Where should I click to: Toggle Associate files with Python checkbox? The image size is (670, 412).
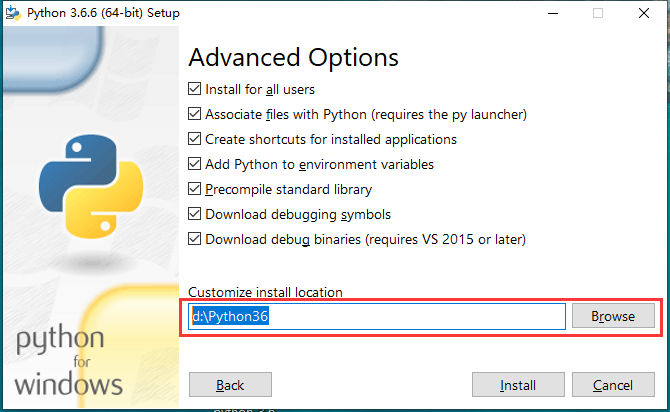pyautogui.click(x=194, y=114)
